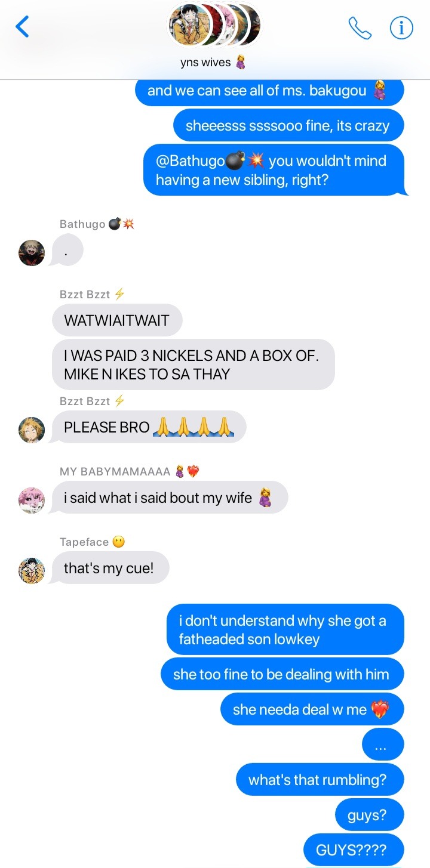
Task: Tap 'that's my cue!' message
Action: point(109,568)
